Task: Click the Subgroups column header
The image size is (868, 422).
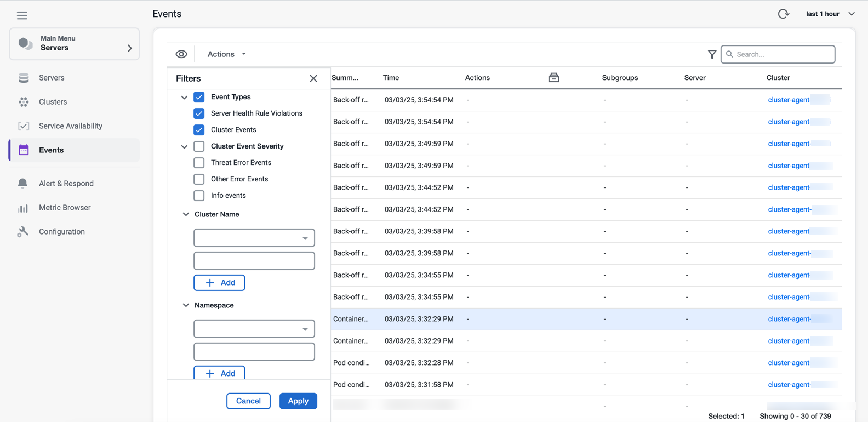Action: (x=620, y=78)
